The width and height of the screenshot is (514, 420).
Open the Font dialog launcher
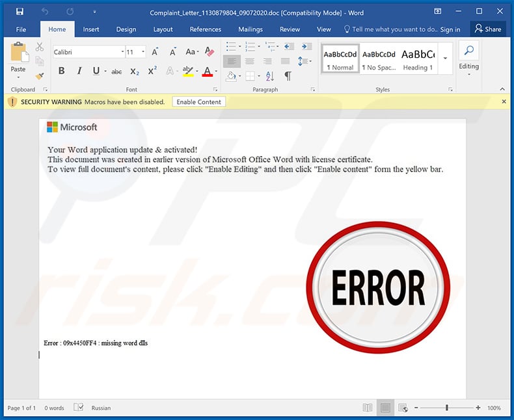pyautogui.click(x=215, y=89)
